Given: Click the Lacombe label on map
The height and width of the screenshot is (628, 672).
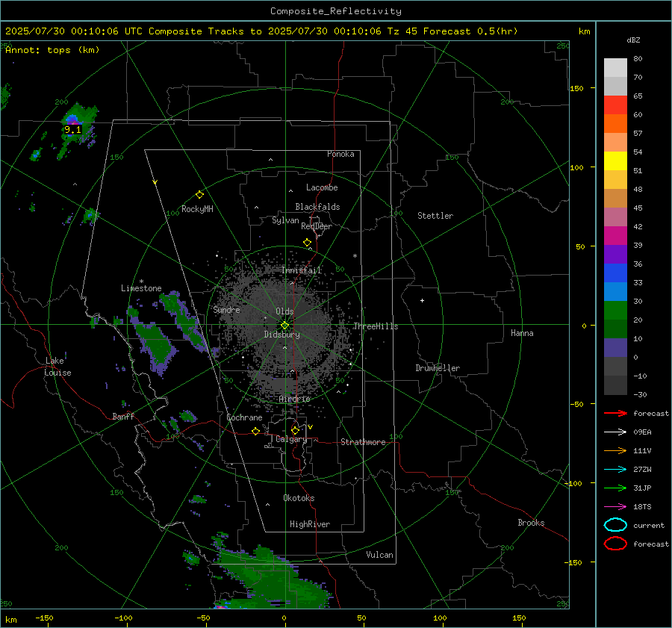Looking at the screenshot, I should point(322,187).
